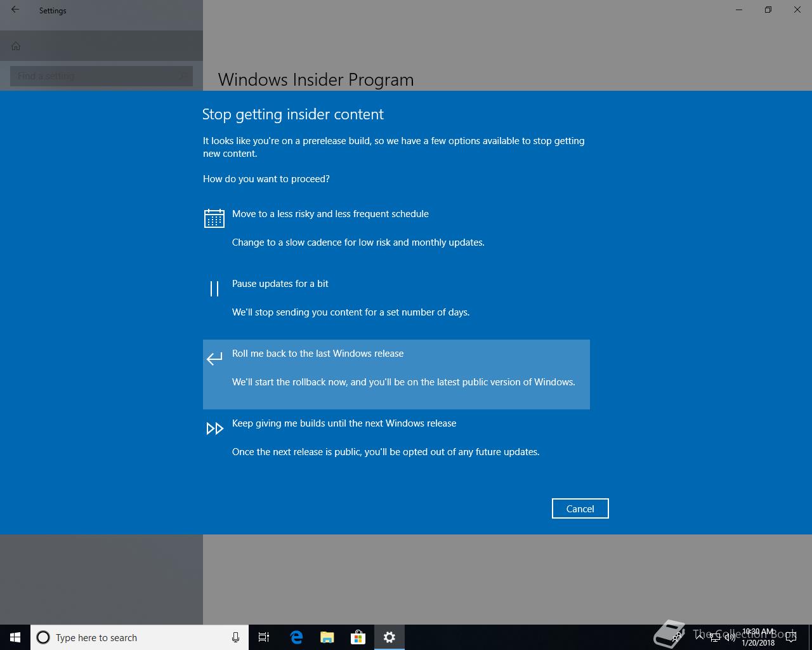812x650 pixels.
Task: Click the We'll start the rollback now text
Action: [403, 382]
